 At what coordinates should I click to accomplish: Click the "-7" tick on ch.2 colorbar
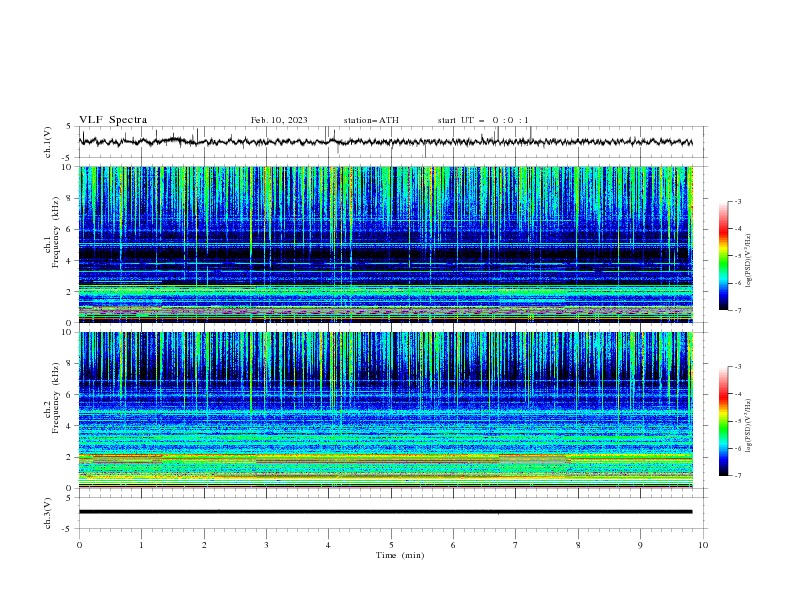(738, 475)
